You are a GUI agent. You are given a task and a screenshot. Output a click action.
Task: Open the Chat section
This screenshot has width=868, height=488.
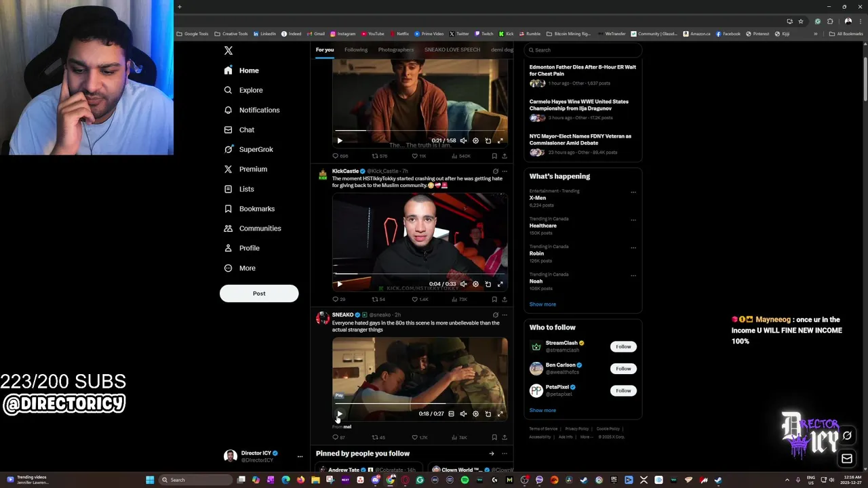[239, 129]
